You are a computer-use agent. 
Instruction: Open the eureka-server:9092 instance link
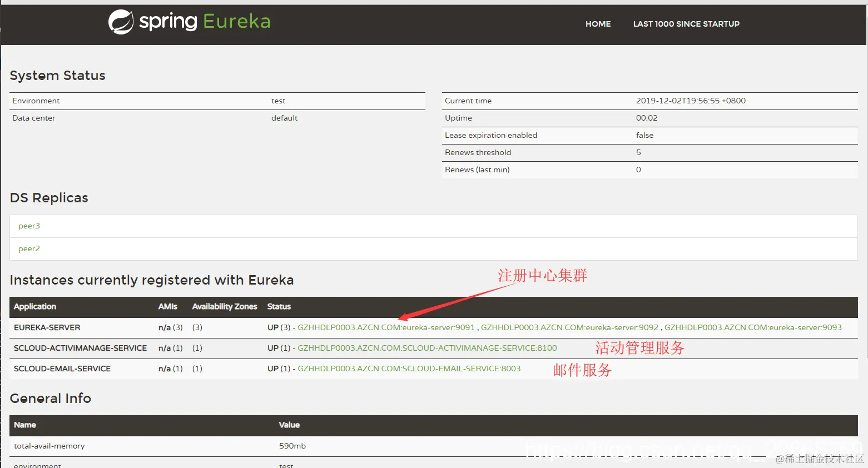[x=569, y=327]
